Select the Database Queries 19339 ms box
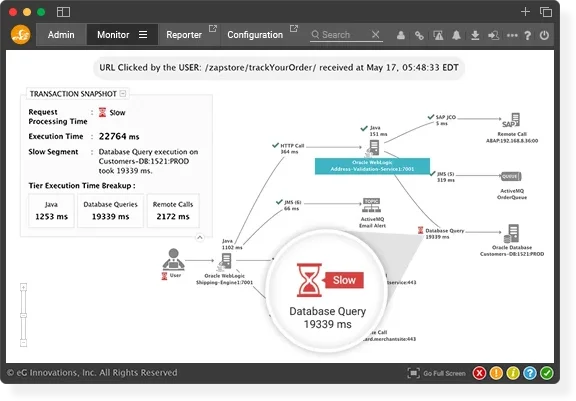 (x=111, y=211)
